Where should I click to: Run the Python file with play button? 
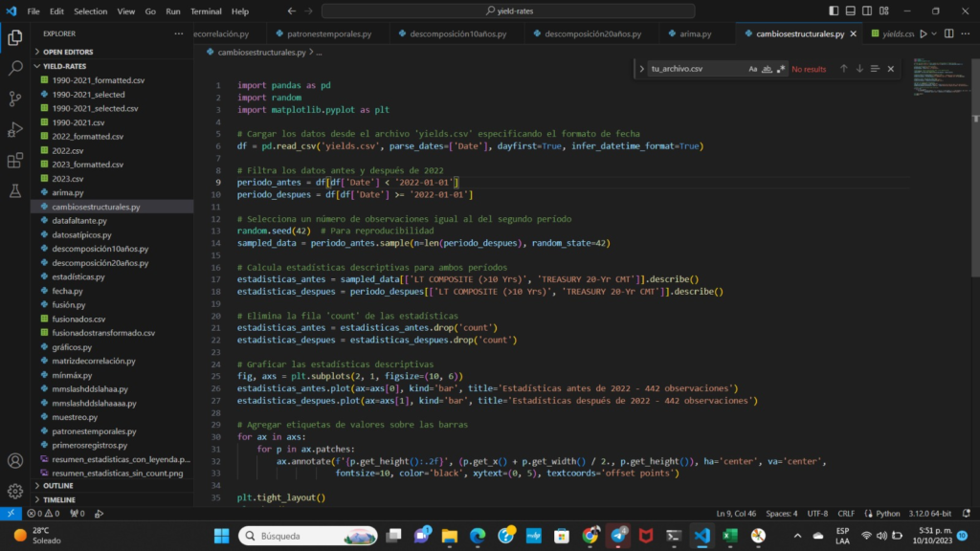click(924, 33)
